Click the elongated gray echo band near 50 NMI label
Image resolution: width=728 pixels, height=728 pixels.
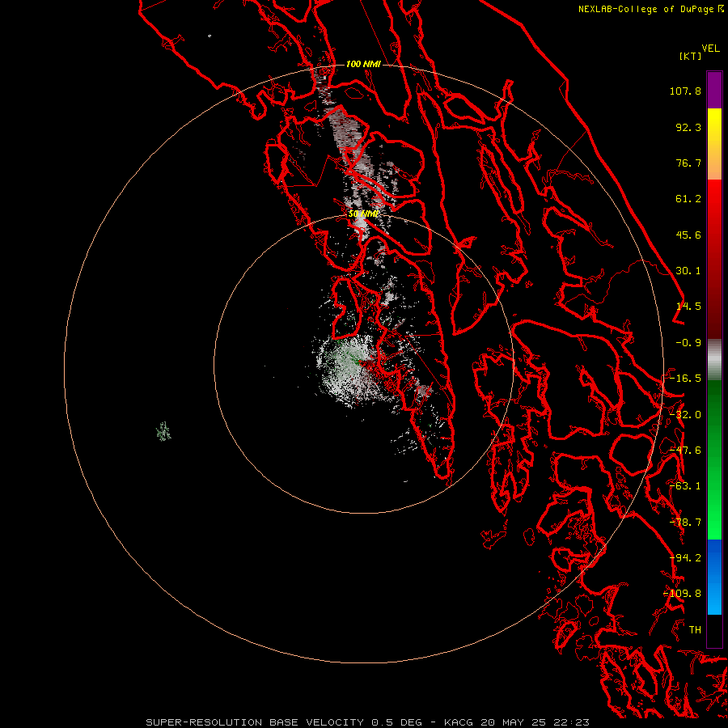pos(361,225)
